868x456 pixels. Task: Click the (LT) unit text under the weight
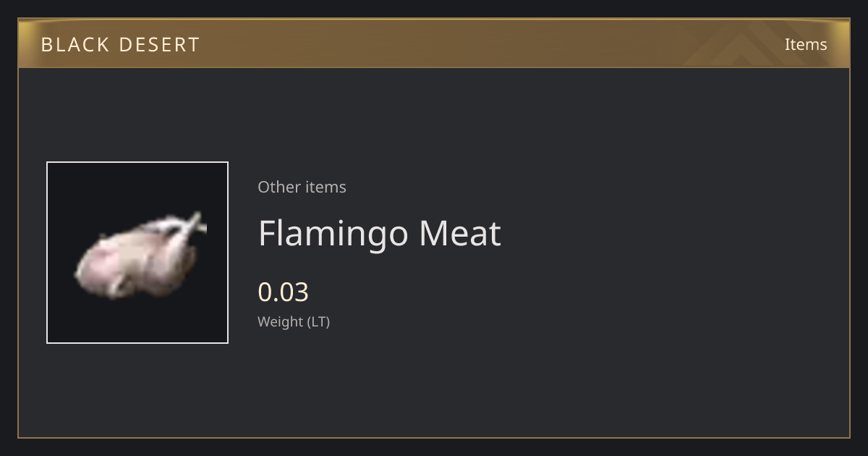click(x=319, y=321)
